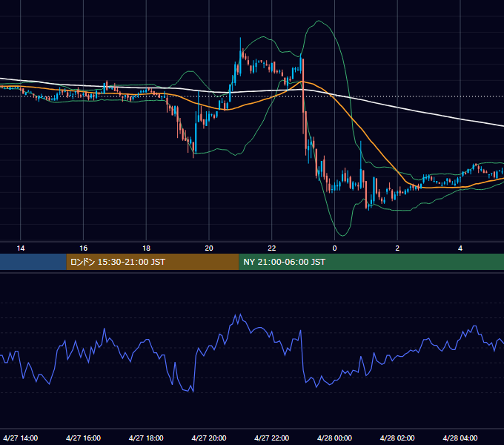Screen dimensions: 504x445
Task: Click the 4/27 16:00 time label
Action: [x=83, y=438]
